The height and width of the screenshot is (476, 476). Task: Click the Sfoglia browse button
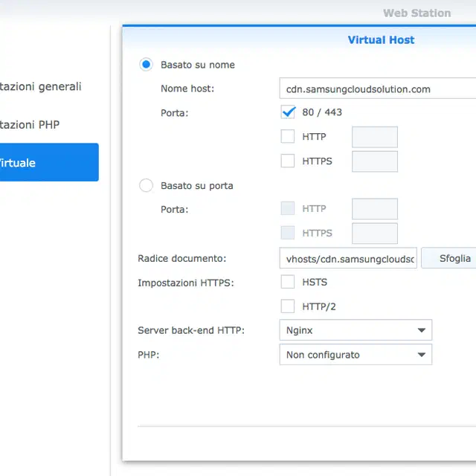pos(449,258)
